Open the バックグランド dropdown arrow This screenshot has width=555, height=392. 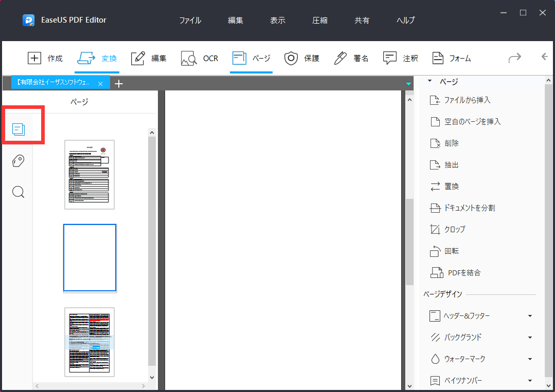(530, 338)
